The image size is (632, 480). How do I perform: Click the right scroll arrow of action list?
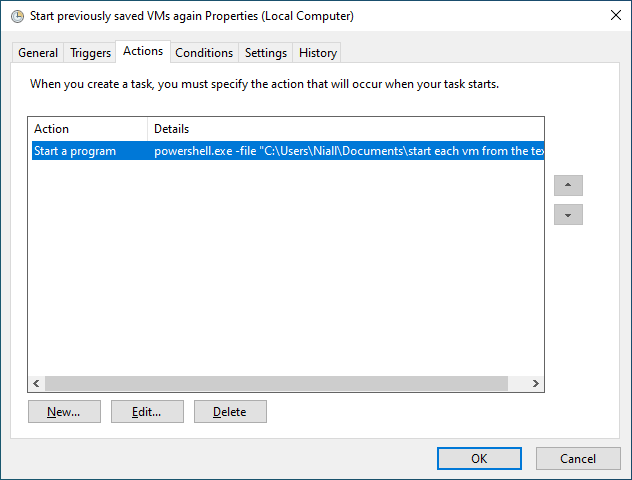point(535,383)
